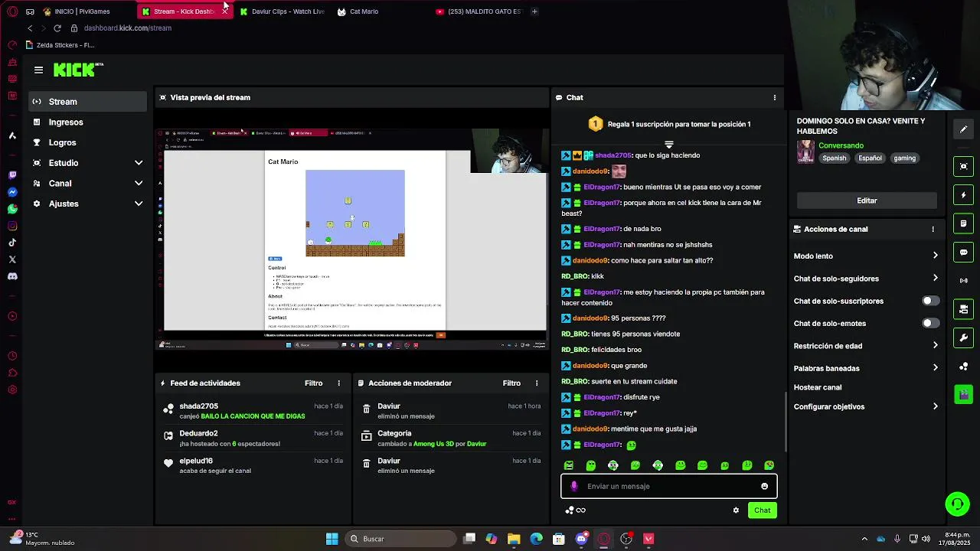Click the wrench icon in right toolbar
The width and height of the screenshot is (980, 551).
pos(963,337)
